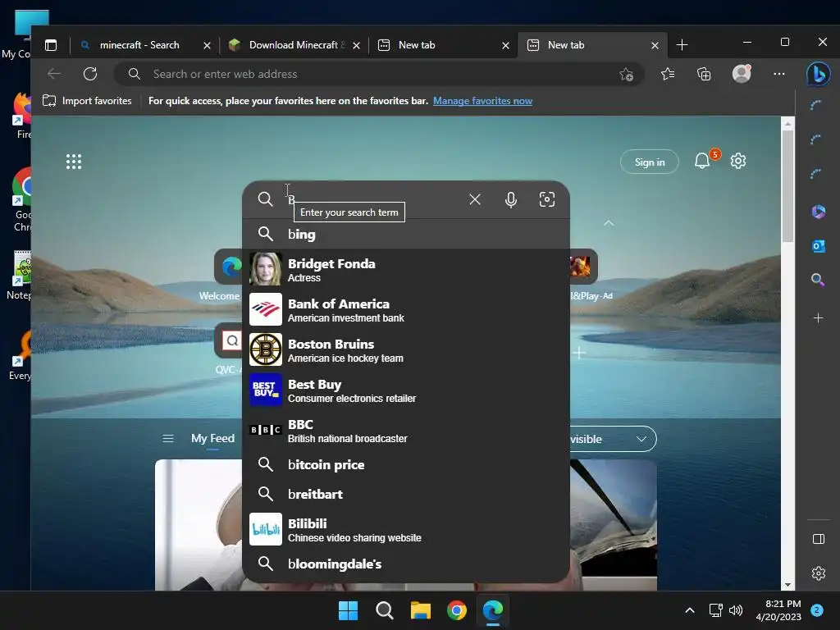
Task: Click the back navigation arrow
Action: pos(54,74)
